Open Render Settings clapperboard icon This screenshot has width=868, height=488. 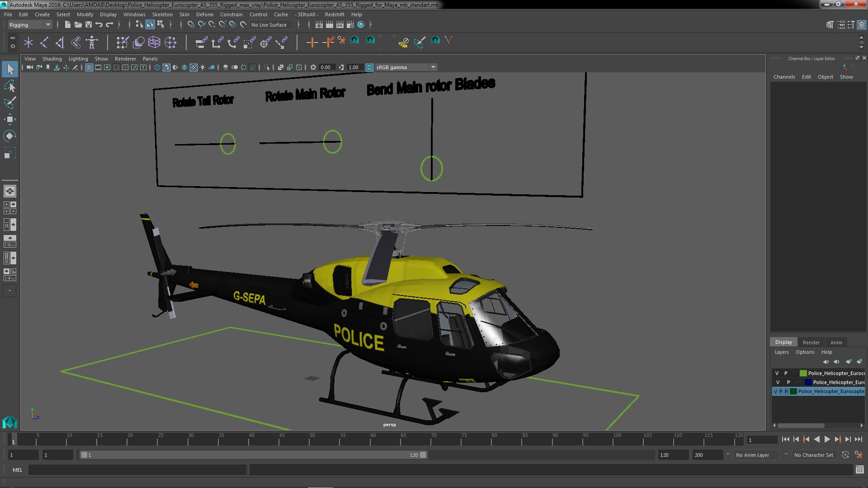[350, 25]
